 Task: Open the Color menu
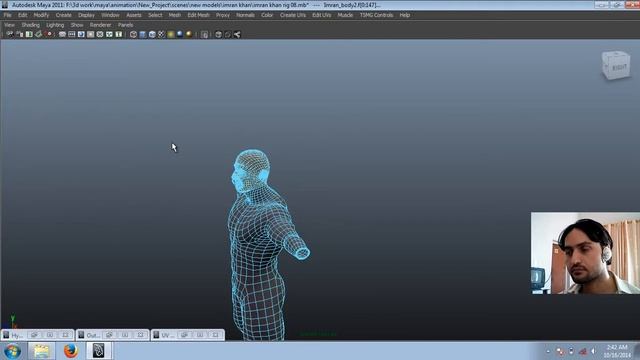click(x=267, y=15)
